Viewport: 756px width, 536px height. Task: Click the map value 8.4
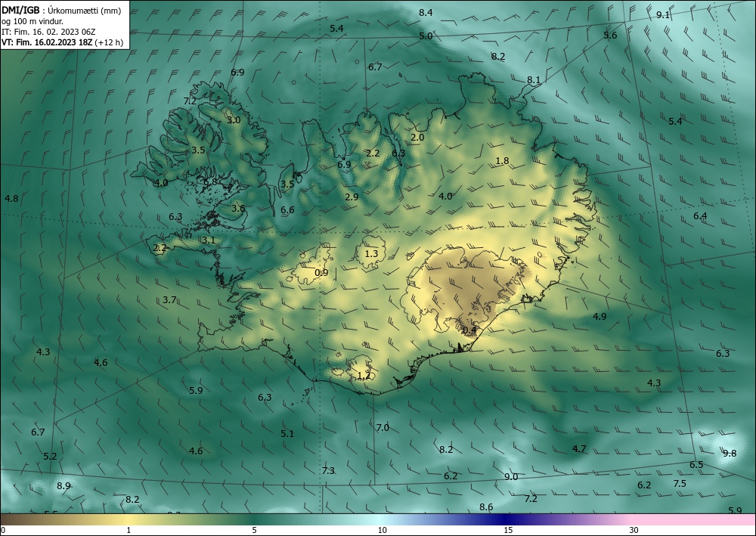(x=426, y=13)
